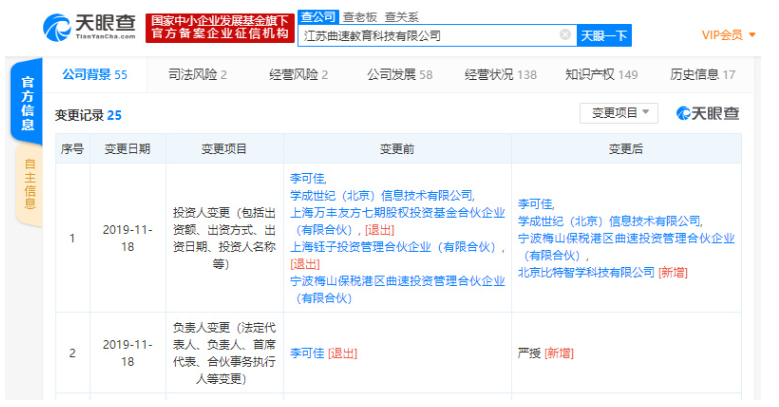Open 上海万丰友方七期股权投资基金 link
Image resolution: width=779 pixels, height=407 pixels.
[x=397, y=221]
